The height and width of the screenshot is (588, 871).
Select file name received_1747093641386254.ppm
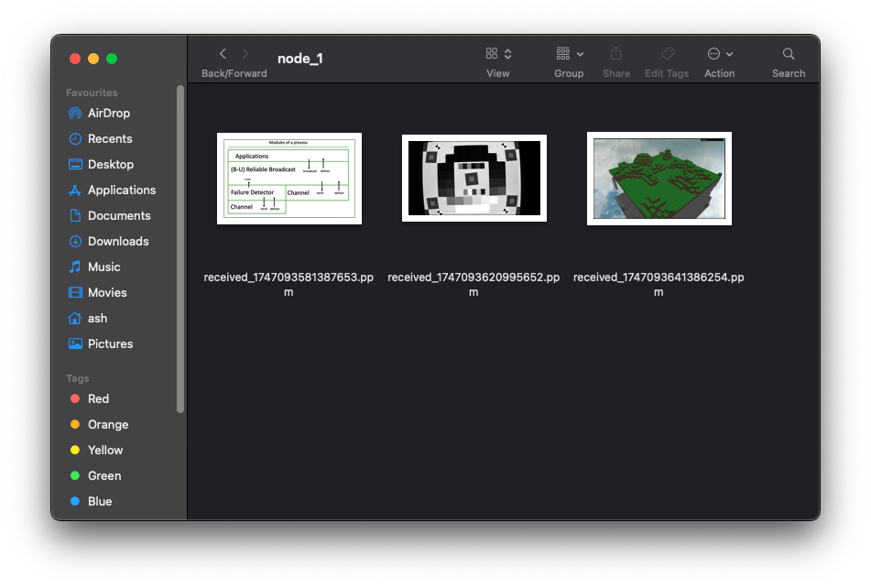tap(659, 284)
